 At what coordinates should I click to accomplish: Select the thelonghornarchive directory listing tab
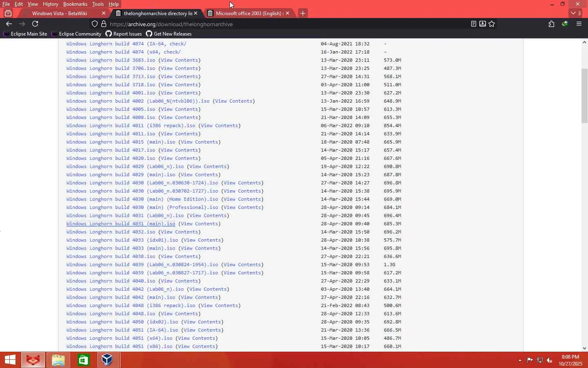(157, 13)
